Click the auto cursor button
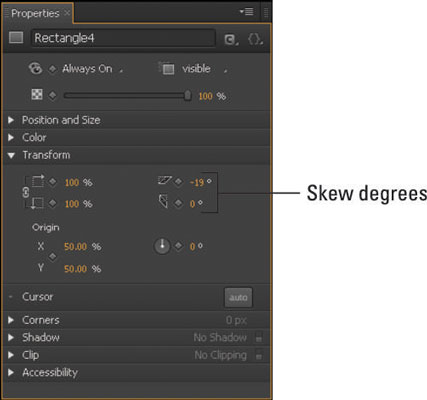427x400 pixels. 238,297
